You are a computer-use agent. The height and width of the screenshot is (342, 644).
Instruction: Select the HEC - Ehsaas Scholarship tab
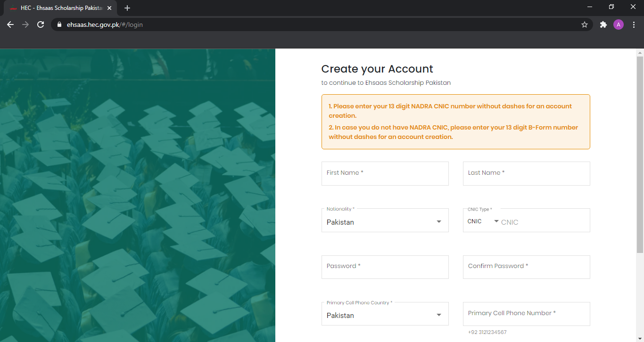pos(60,8)
